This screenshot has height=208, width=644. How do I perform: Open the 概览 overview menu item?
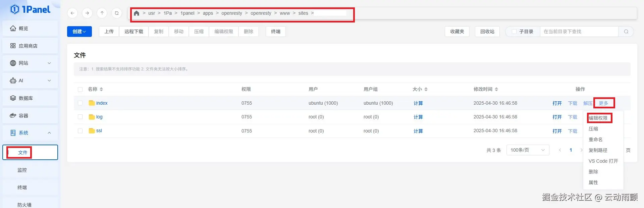point(30,29)
